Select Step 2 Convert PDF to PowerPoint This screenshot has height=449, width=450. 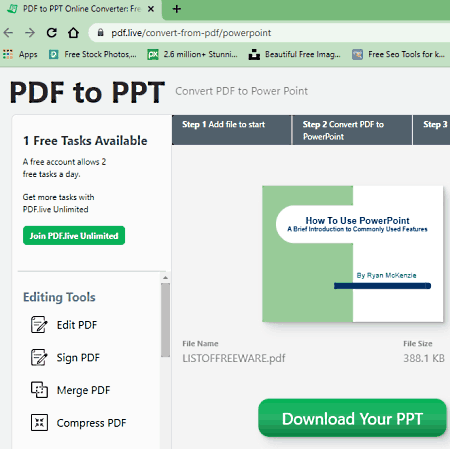pyautogui.click(x=352, y=130)
